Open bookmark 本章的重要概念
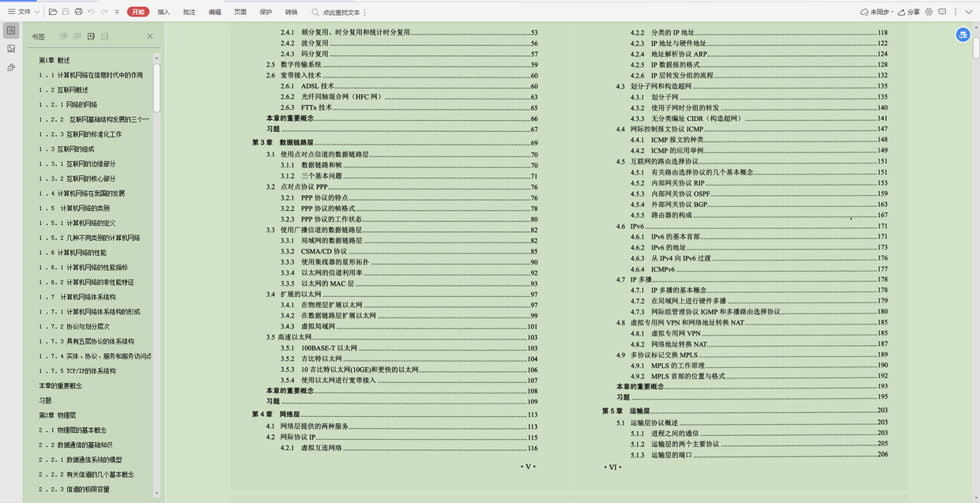Screen dimensions: 980x503 coord(61,386)
